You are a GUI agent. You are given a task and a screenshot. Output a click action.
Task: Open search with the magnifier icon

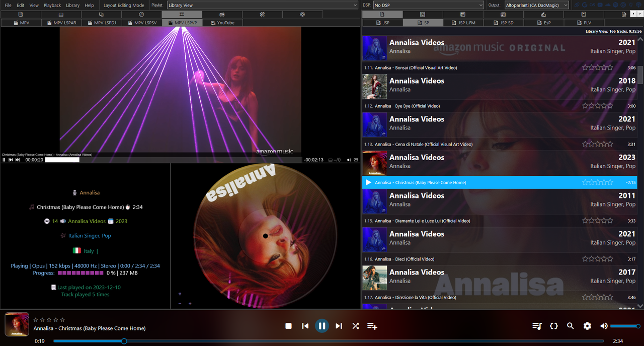pos(571,326)
